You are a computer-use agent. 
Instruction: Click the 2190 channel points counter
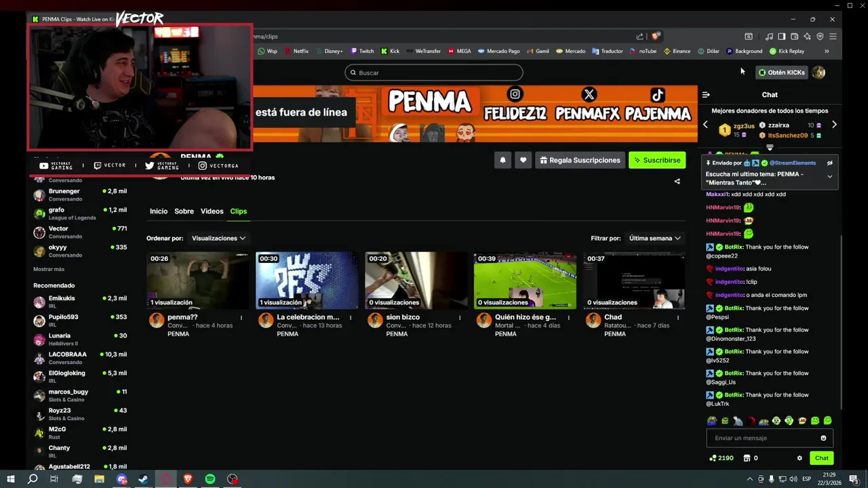click(x=722, y=458)
